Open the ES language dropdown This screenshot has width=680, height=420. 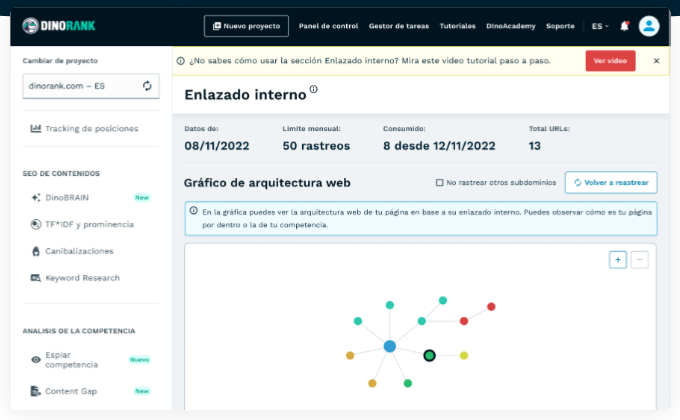(600, 26)
